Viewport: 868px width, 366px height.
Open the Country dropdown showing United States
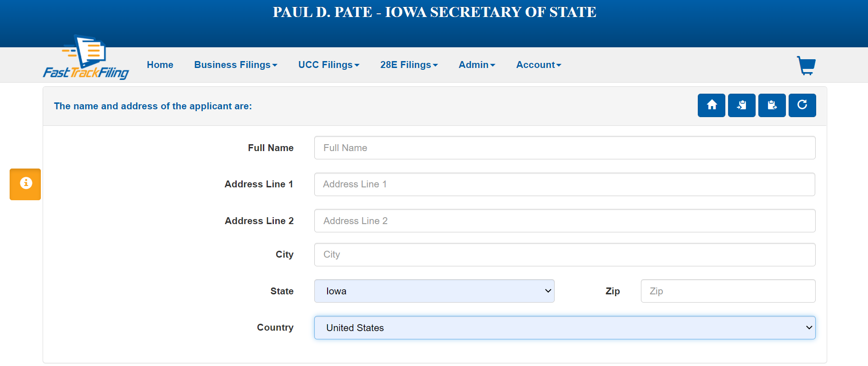coord(564,328)
